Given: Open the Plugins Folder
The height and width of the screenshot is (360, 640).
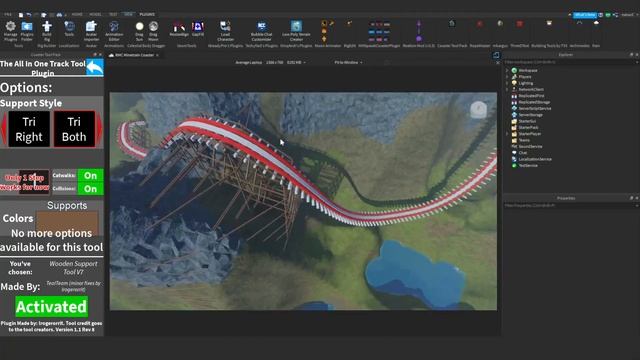Looking at the screenshot, I should (x=27, y=31).
